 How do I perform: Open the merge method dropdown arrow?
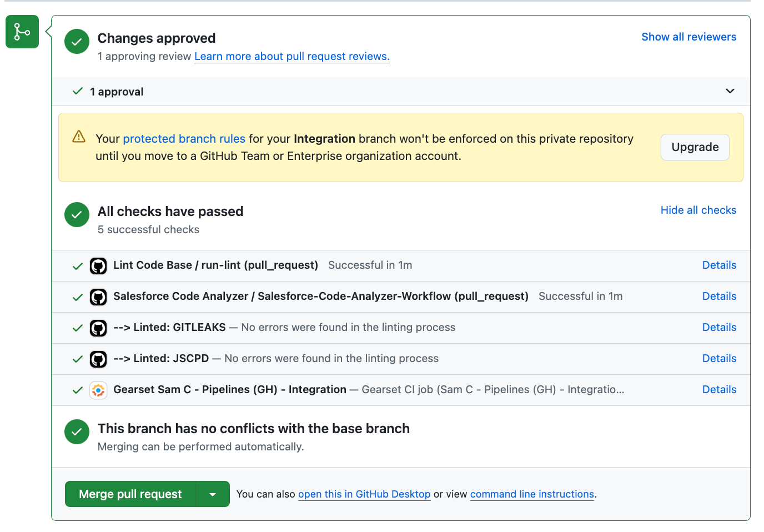[213, 494]
